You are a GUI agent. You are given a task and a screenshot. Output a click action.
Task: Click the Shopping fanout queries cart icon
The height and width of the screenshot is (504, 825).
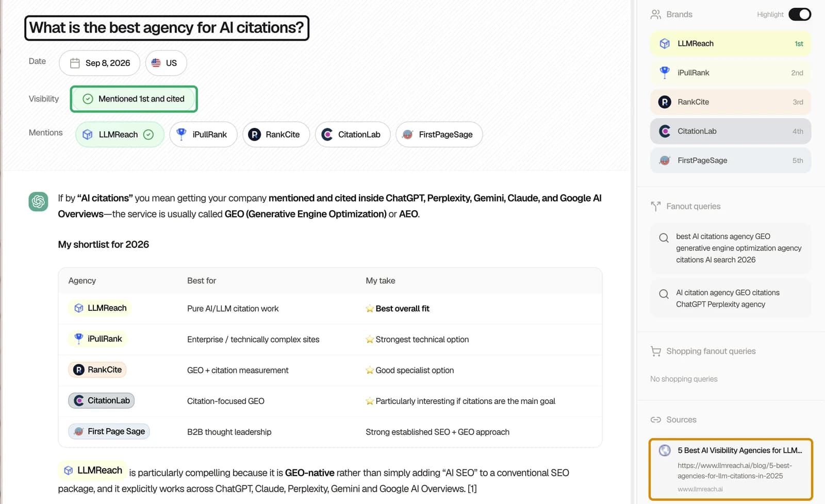click(x=656, y=351)
